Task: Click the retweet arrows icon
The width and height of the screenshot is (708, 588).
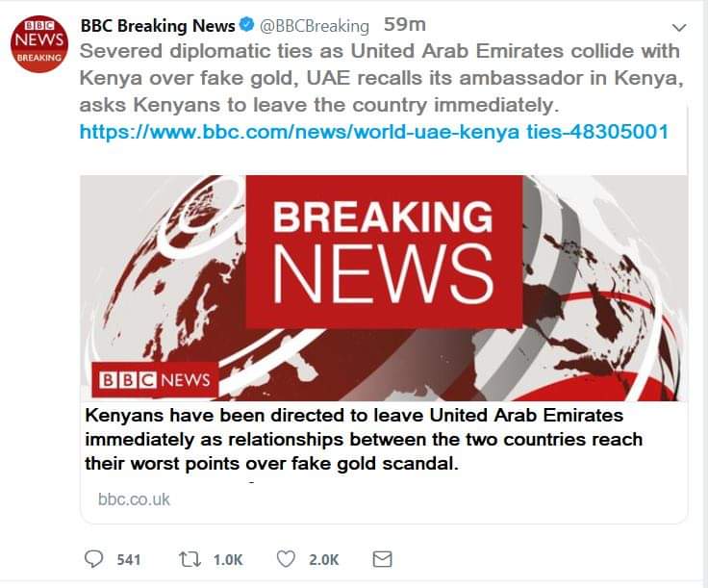Action: (188, 558)
